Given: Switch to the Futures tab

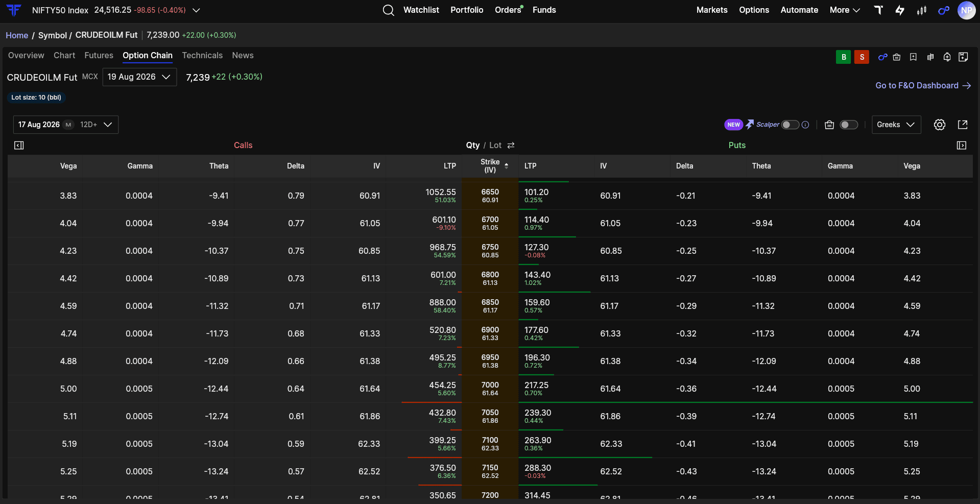Looking at the screenshot, I should (99, 56).
